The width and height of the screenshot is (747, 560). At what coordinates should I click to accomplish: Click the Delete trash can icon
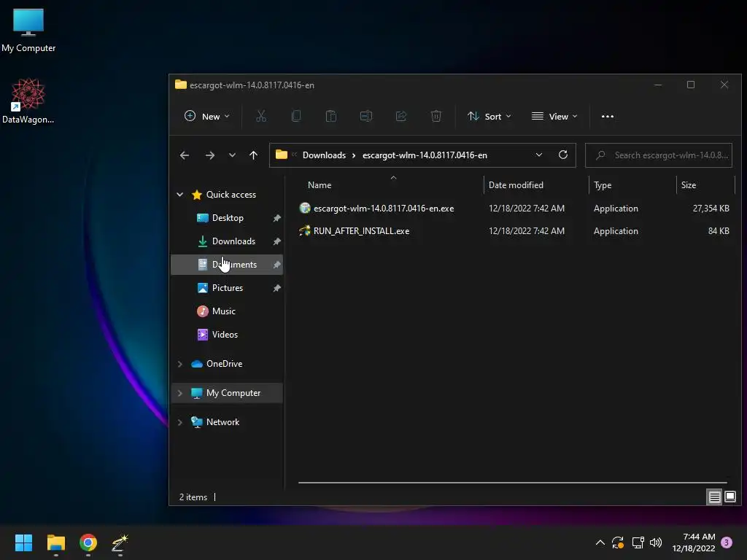(x=436, y=116)
